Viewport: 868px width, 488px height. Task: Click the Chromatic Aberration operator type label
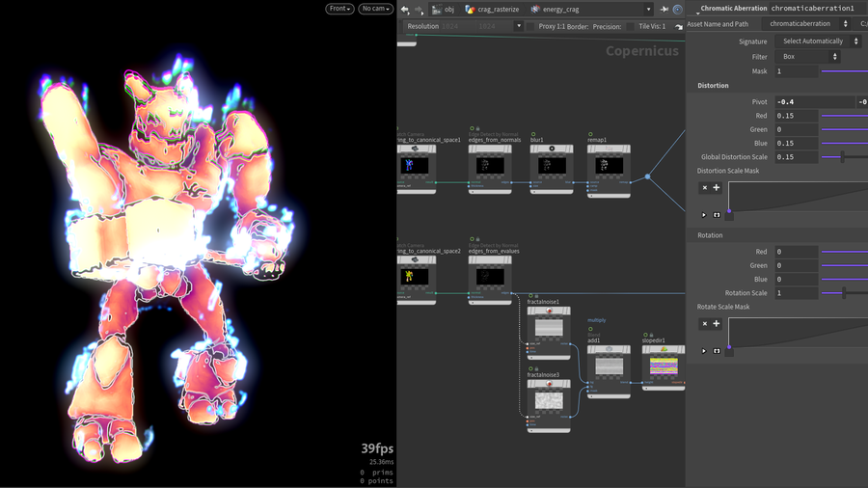[x=734, y=9]
